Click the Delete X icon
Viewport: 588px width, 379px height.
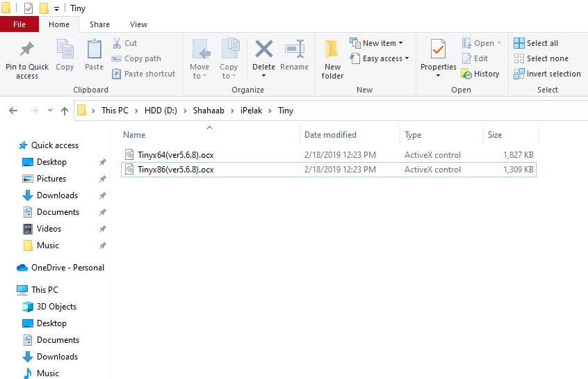point(263,49)
